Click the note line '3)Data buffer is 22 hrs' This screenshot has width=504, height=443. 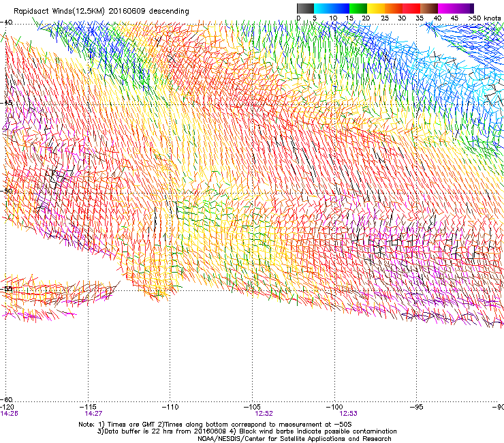point(247,431)
